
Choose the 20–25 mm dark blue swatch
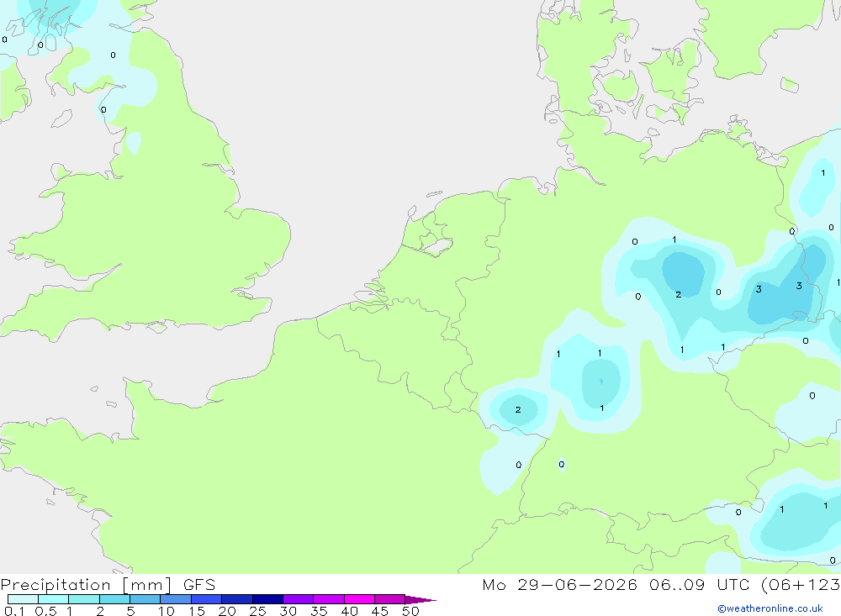click(x=237, y=599)
